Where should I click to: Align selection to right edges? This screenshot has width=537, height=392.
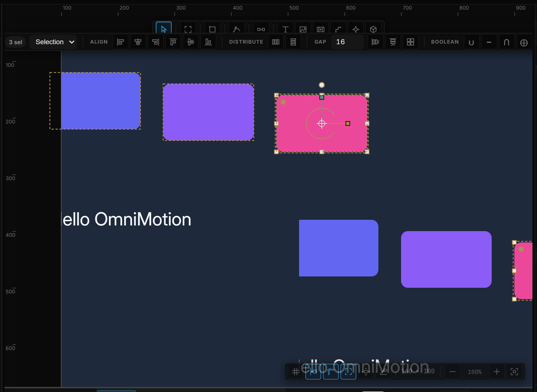[x=155, y=42]
